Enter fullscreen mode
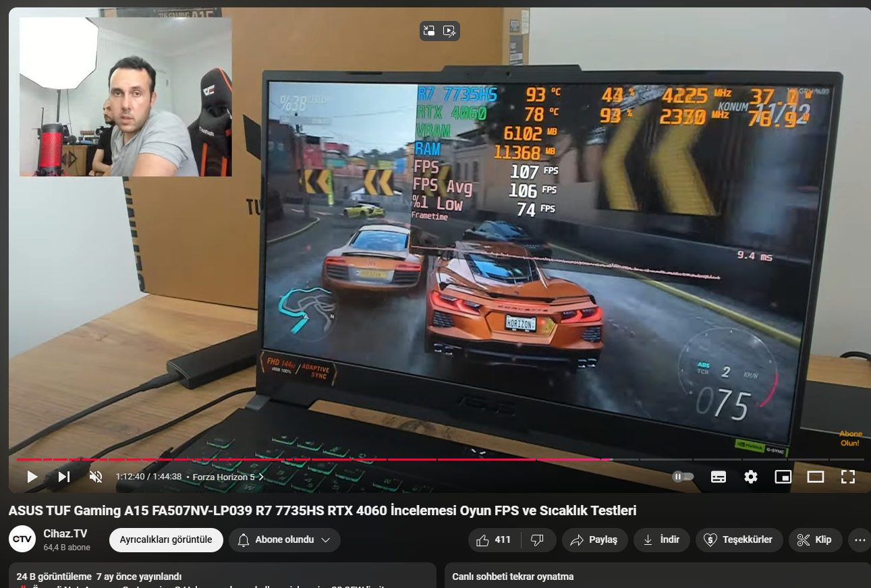The height and width of the screenshot is (588, 871). click(848, 477)
